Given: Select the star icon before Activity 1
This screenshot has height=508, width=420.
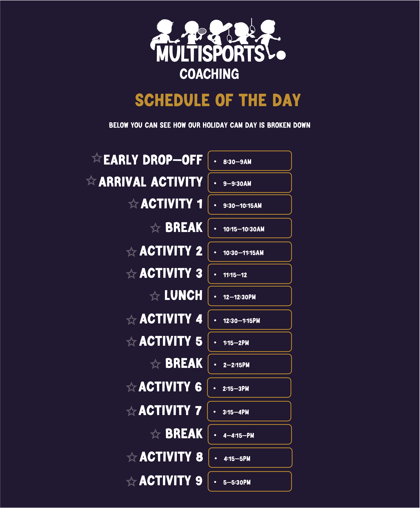Looking at the screenshot, I should (134, 204).
